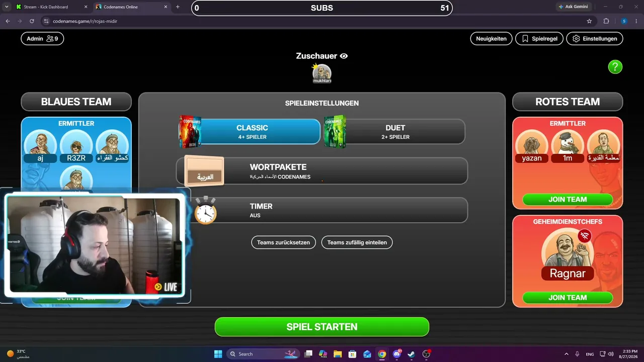Open Outlook from the taskbar
Screen dimensions: 644x362
(367, 354)
